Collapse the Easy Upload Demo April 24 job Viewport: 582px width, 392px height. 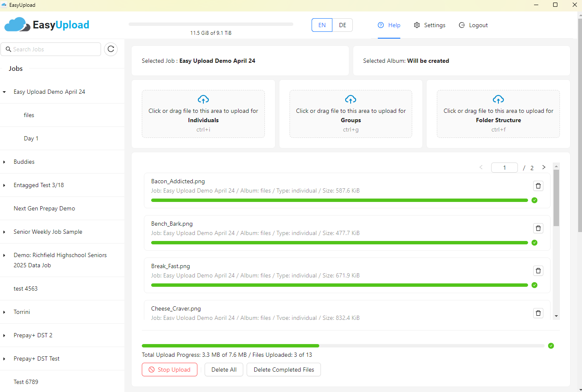point(4,92)
